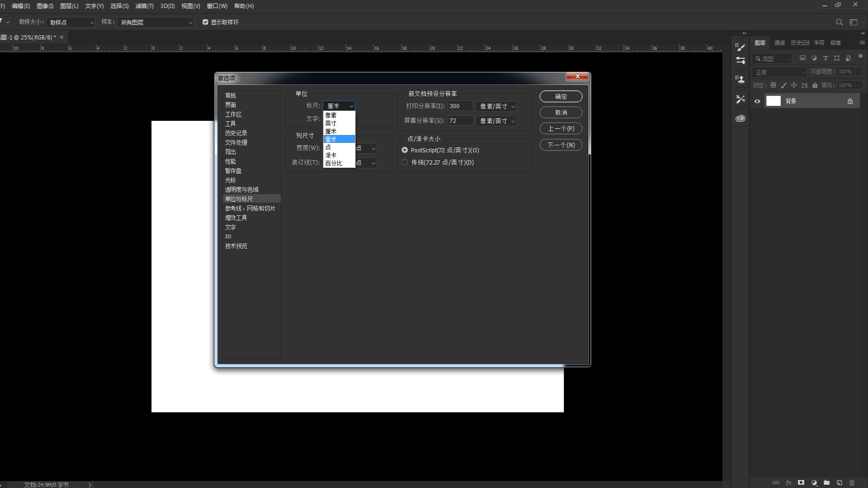Select the 传统(72.27 点/英寸) radio option
The image size is (868, 488).
405,162
